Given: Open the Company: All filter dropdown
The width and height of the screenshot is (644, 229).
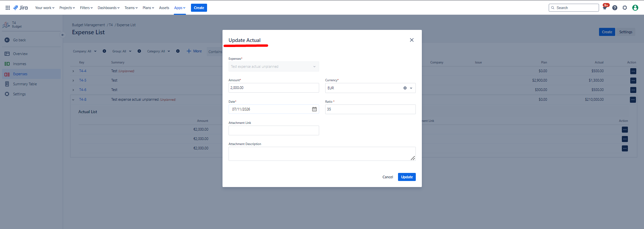Looking at the screenshot, I should 85,51.
